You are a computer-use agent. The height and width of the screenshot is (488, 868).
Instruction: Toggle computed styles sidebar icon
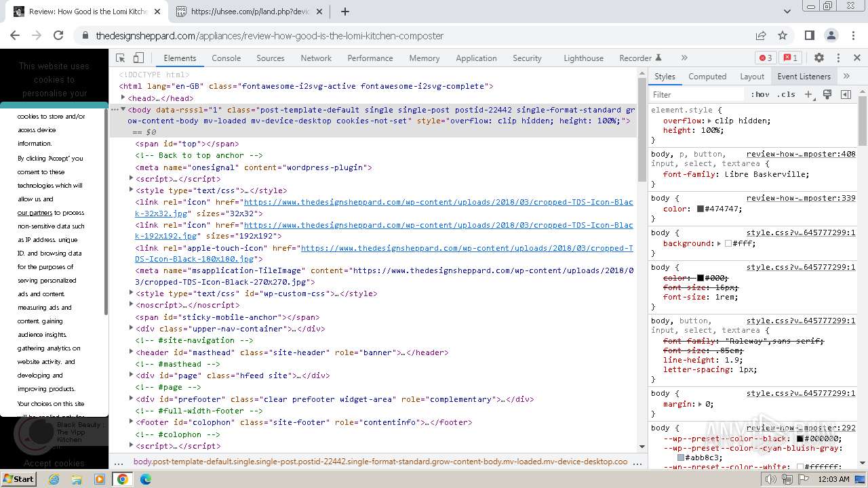[x=846, y=95]
